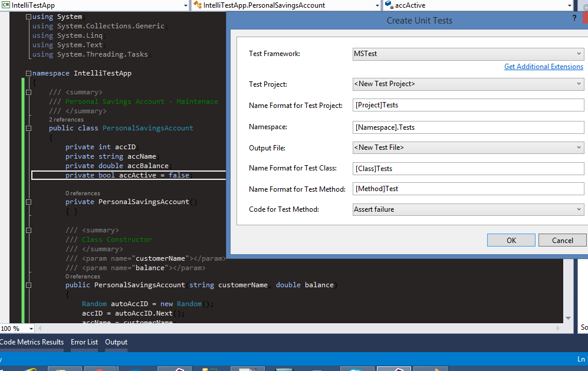Screen dimensions: 588x371
Task: Click 0 references above the private constructor
Action: [83, 193]
